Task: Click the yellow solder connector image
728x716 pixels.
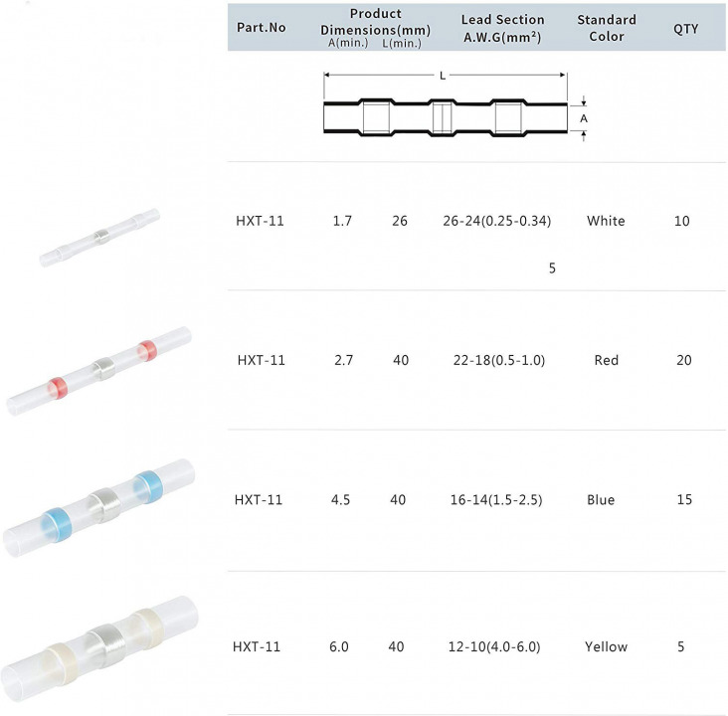Action: pos(99,648)
